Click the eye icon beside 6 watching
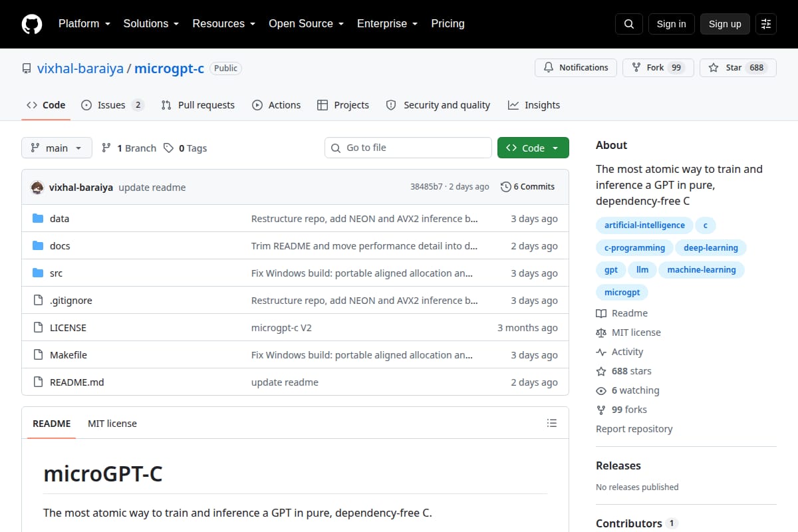The width and height of the screenshot is (798, 532). [601, 390]
